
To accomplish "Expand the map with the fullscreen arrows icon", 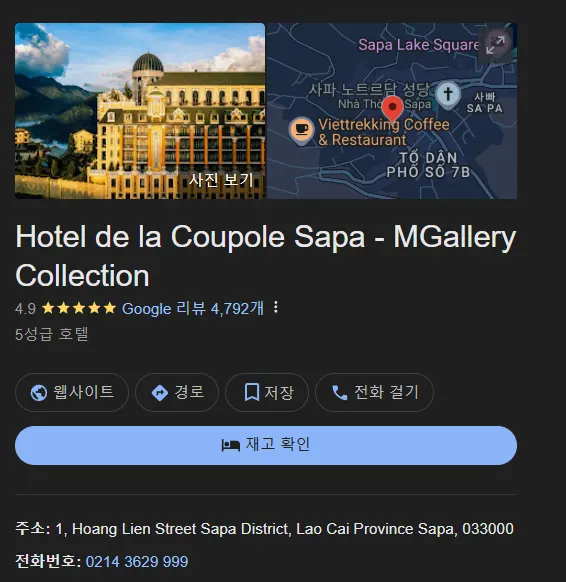I will point(495,45).
